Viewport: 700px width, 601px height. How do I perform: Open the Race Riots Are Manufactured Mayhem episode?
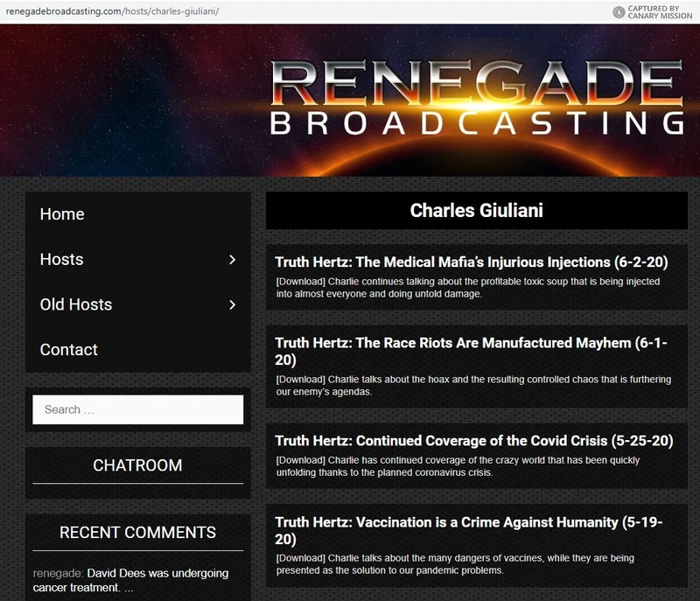pos(469,346)
